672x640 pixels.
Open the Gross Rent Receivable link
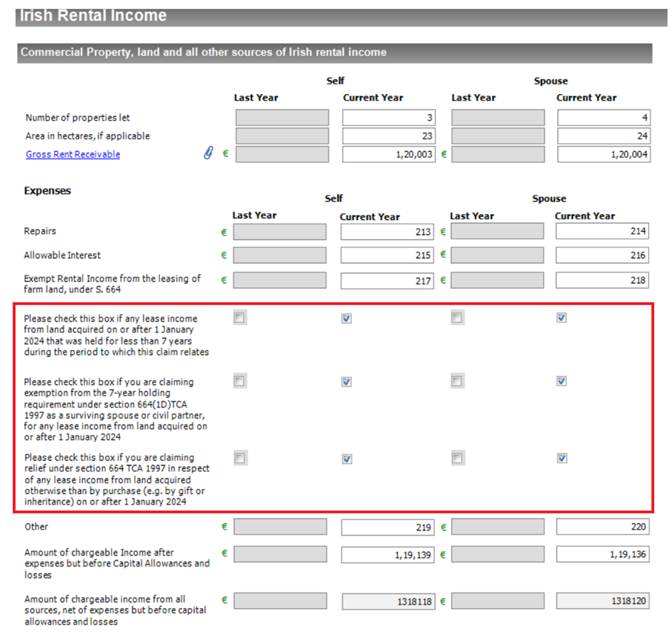(x=73, y=154)
